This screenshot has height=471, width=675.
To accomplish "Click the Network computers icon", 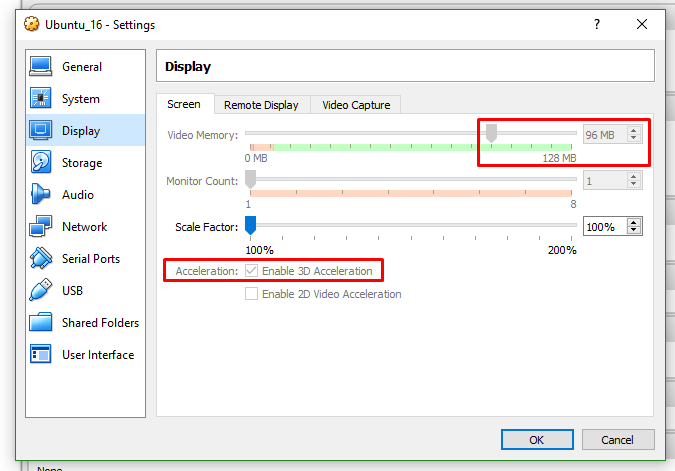I will (x=41, y=226).
